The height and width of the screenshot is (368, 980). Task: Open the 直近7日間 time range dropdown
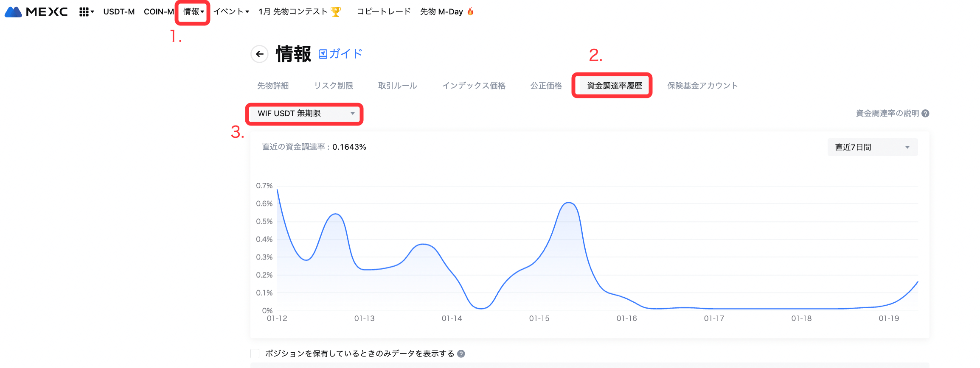(x=872, y=147)
